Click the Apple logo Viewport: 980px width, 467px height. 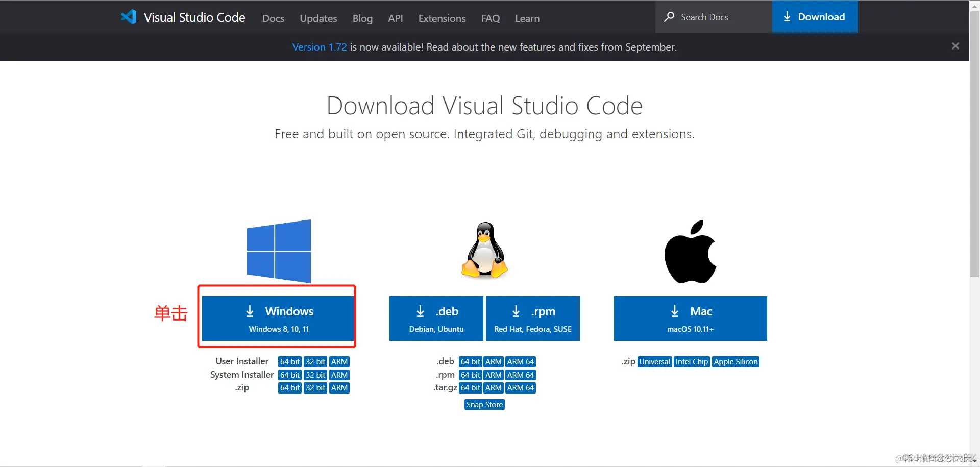pyautogui.click(x=690, y=252)
